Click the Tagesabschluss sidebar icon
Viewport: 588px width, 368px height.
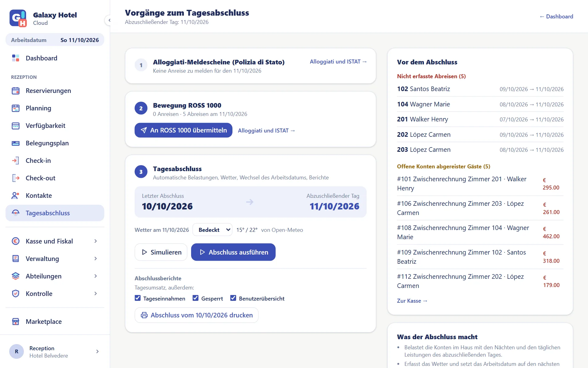[16, 213]
